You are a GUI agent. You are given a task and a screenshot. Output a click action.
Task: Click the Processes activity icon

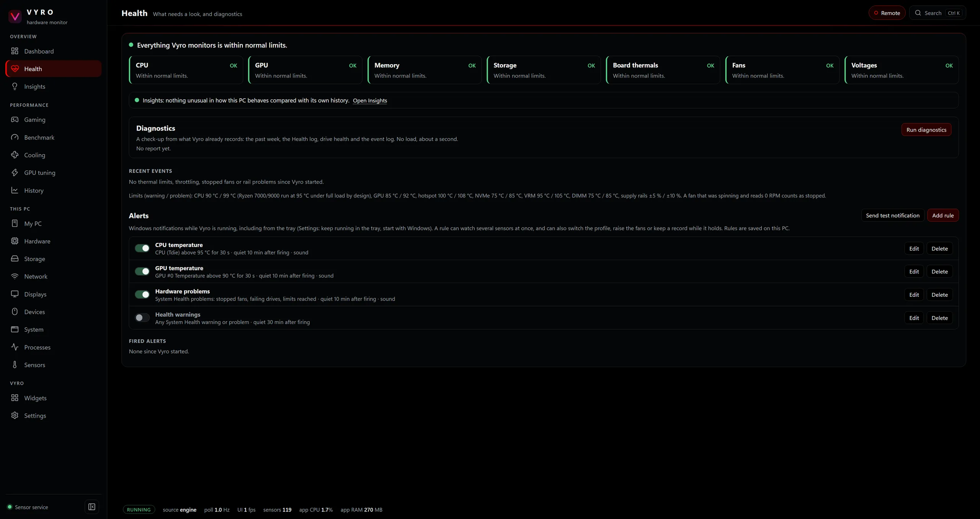(x=15, y=347)
